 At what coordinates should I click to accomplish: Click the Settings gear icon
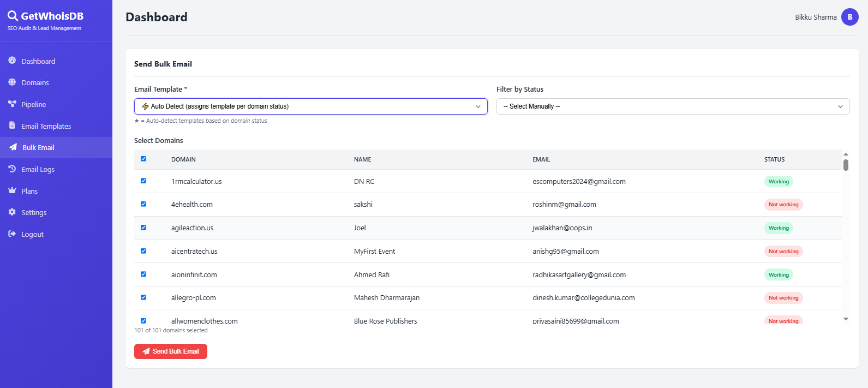[x=12, y=212]
